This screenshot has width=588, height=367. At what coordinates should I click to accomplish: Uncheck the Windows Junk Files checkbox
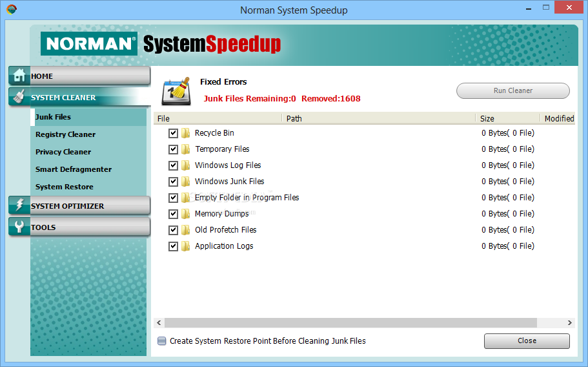click(173, 182)
